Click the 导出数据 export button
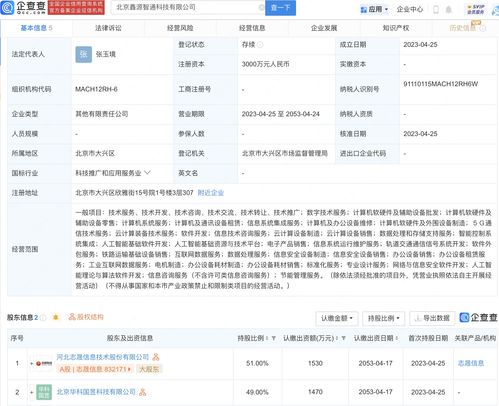This screenshot has height=406, width=499. [432, 318]
